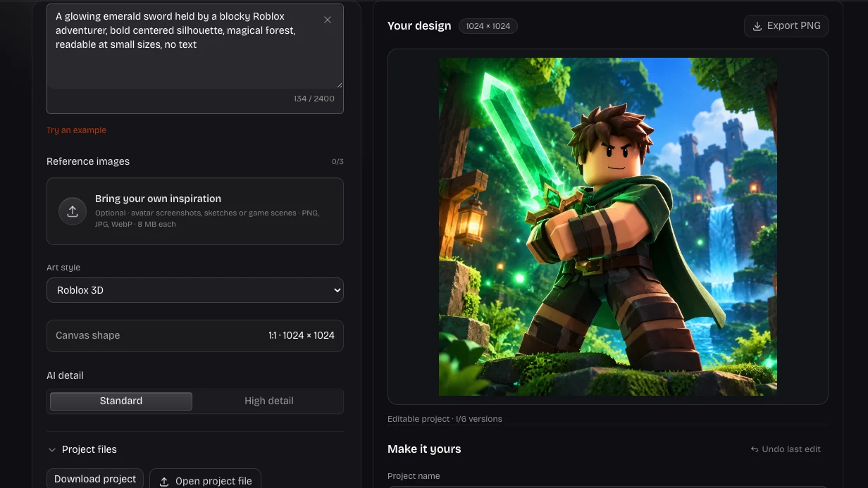Click the 1024 × 1024 size badge
This screenshot has width=868, height=488.
point(488,26)
